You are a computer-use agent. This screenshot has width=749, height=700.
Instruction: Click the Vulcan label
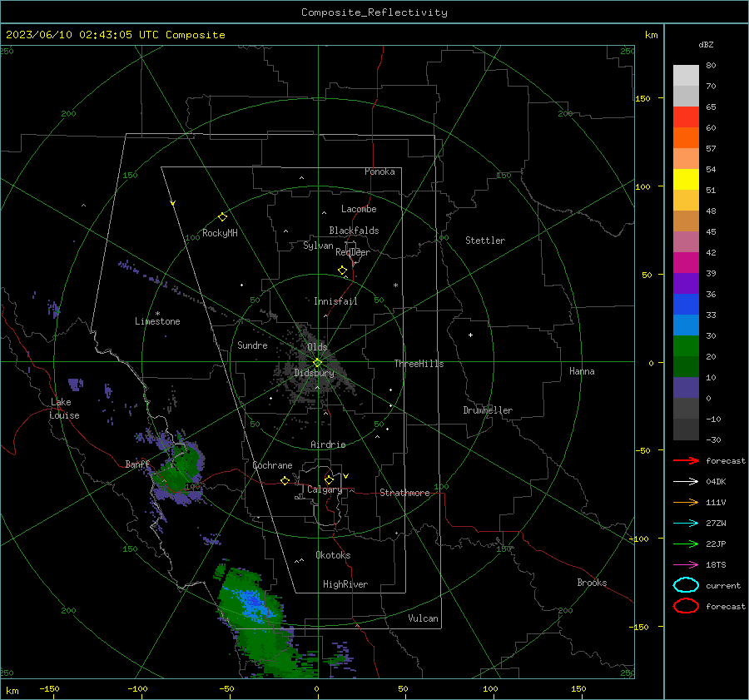click(x=424, y=618)
